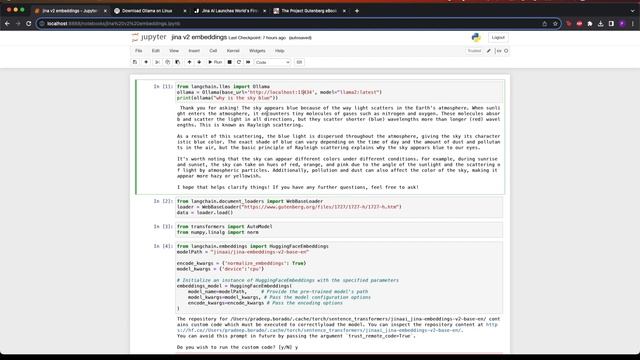Image resolution: width=640 pixels, height=360 pixels.
Task: Open the command palette keyboard icon
Action: click(x=299, y=62)
